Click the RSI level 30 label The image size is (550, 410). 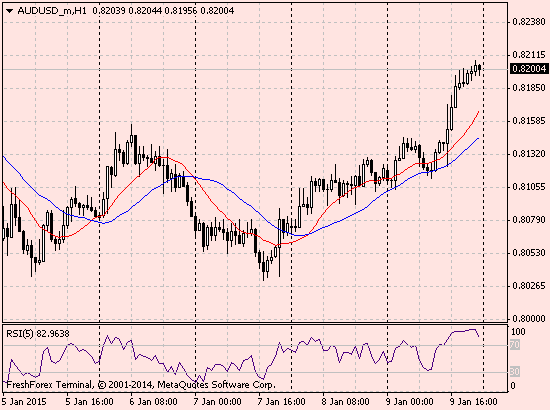tap(515, 371)
